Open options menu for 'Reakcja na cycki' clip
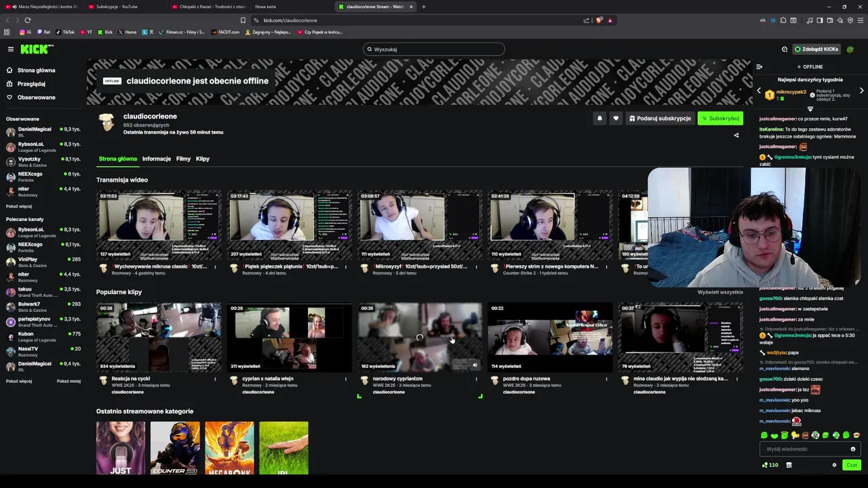The image size is (868, 488). [216, 379]
